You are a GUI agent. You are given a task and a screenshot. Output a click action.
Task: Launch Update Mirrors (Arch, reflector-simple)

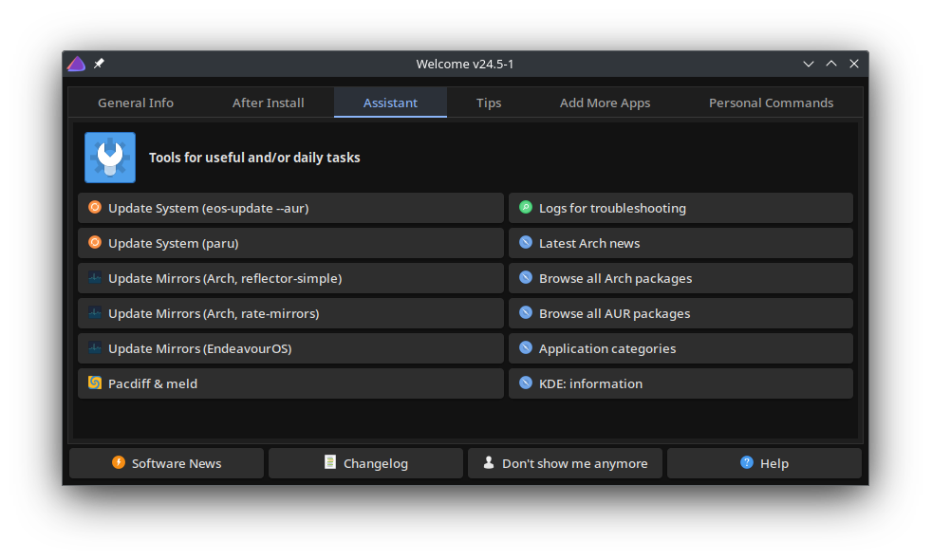click(x=290, y=278)
